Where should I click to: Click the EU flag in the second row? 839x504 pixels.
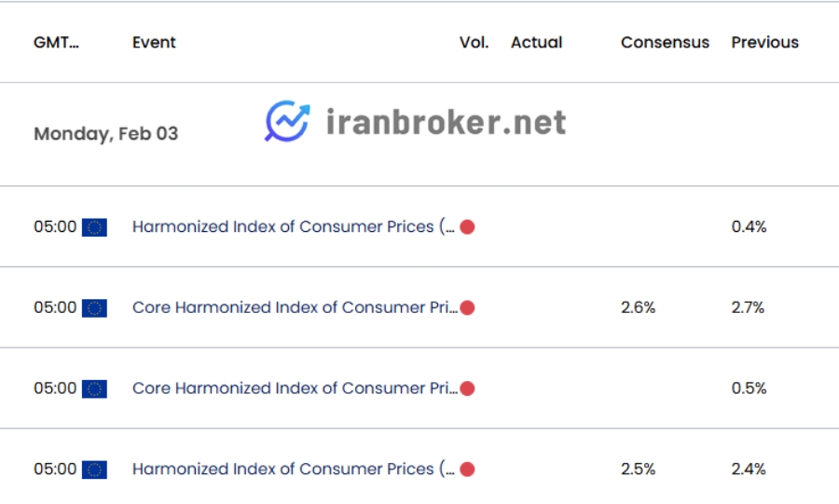point(94,307)
